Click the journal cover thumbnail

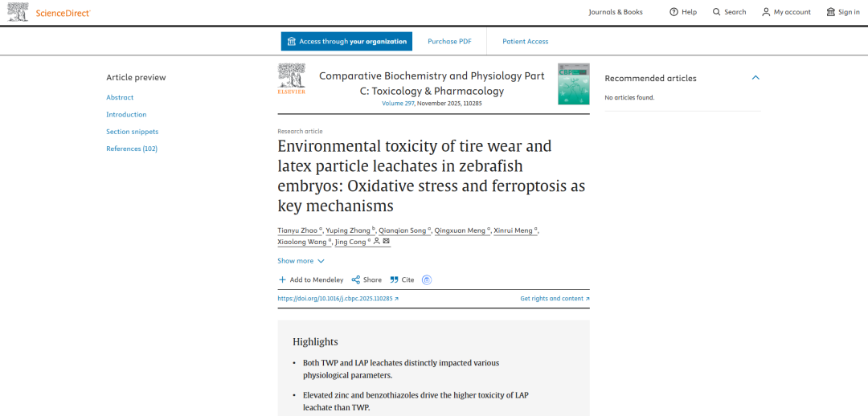pyautogui.click(x=573, y=84)
